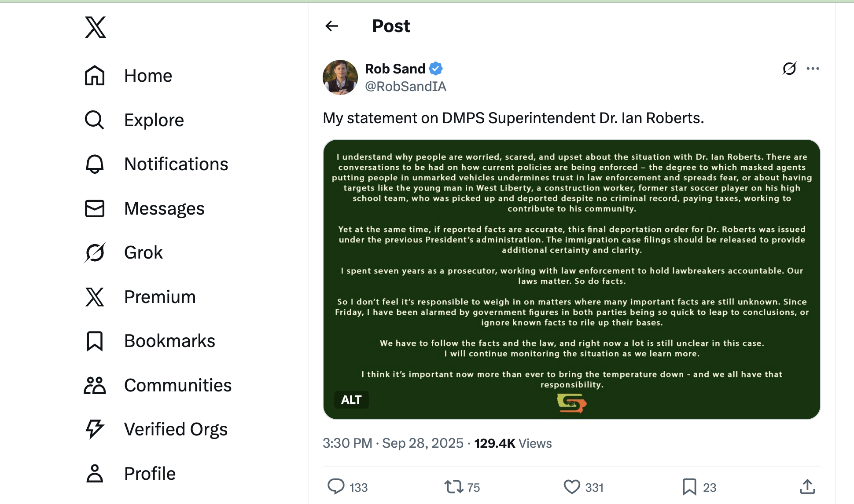Click the Grok icon on the post
Viewport: 854px width, 504px height.
tap(789, 69)
